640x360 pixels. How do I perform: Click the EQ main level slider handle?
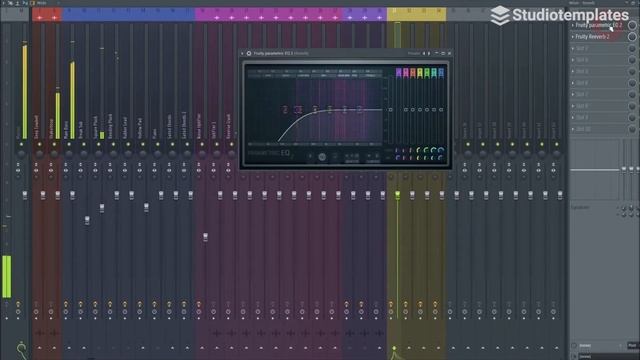coord(391,109)
